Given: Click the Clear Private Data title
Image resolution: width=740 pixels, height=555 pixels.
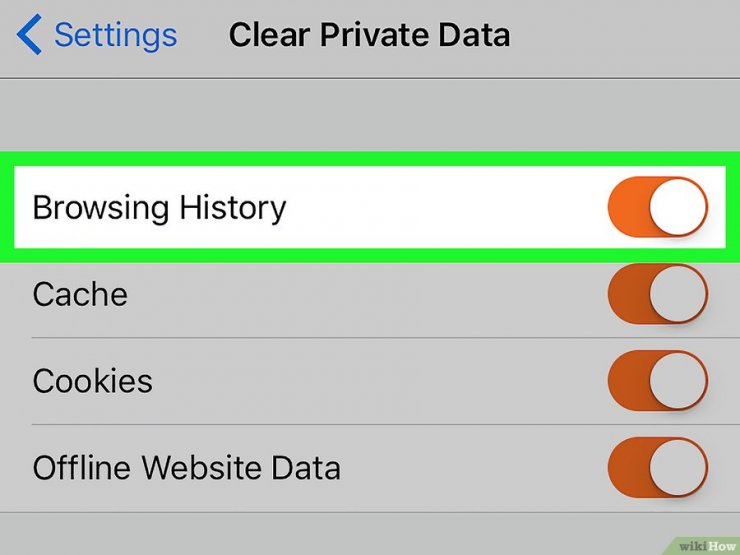Looking at the screenshot, I should (x=369, y=35).
